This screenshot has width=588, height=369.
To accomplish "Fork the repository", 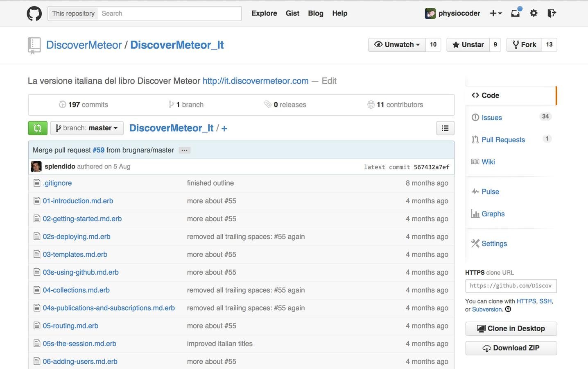I will (x=524, y=45).
